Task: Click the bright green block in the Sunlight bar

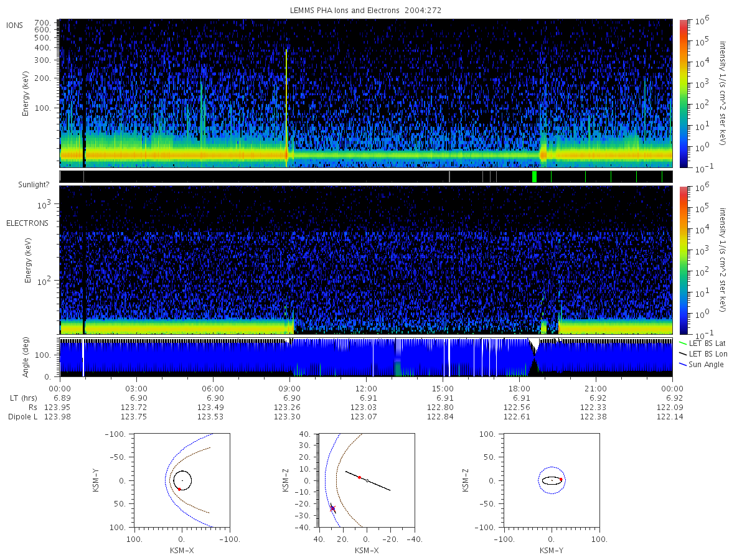Action: 535,177
